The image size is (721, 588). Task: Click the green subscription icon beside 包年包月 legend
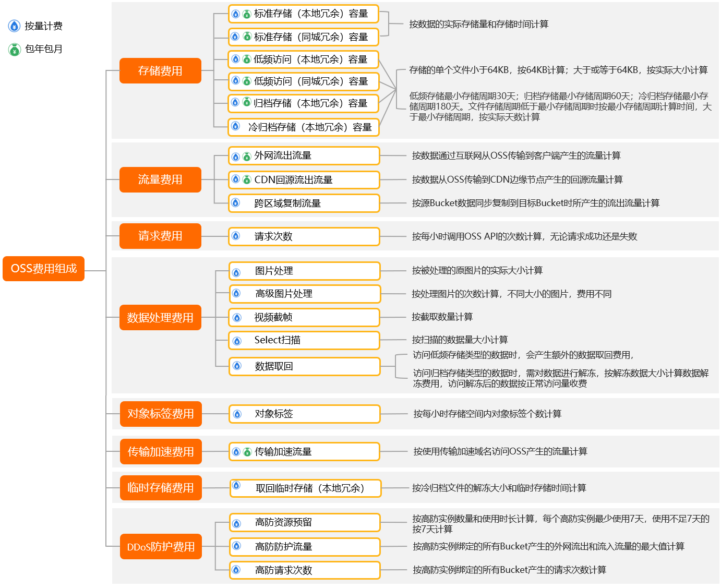(14, 49)
